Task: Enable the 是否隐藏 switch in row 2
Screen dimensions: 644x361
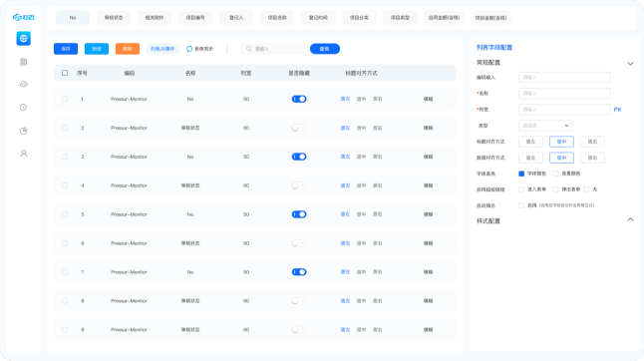Action: point(299,128)
